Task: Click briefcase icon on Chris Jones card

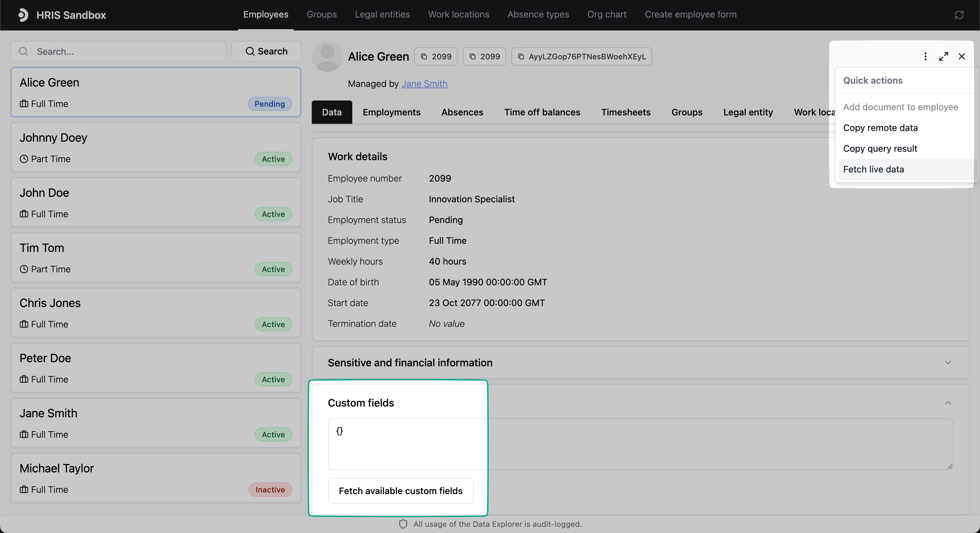Action: click(x=24, y=324)
